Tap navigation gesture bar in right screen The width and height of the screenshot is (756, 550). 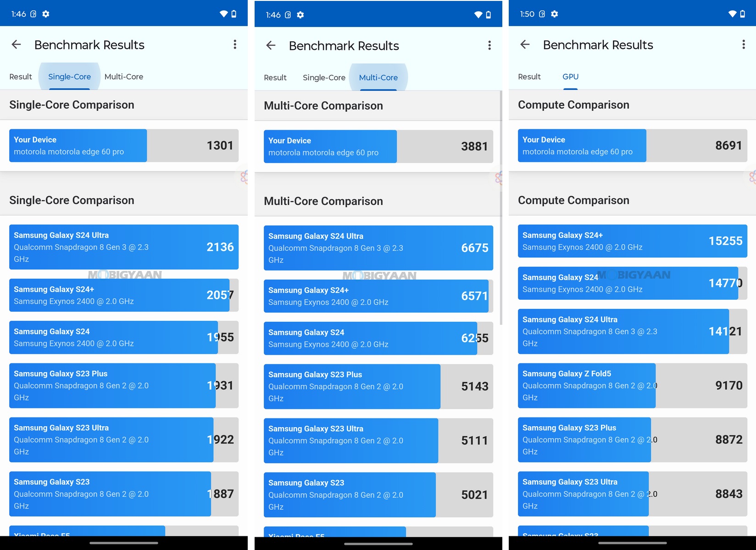[x=633, y=543]
